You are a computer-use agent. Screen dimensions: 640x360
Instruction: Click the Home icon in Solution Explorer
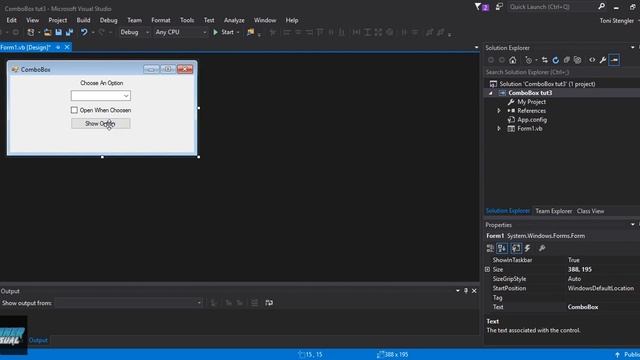click(x=513, y=60)
